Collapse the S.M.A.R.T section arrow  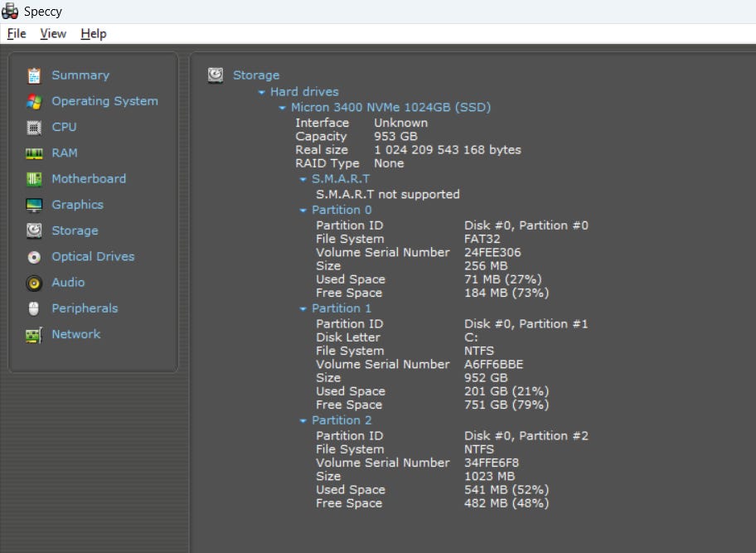[303, 179]
